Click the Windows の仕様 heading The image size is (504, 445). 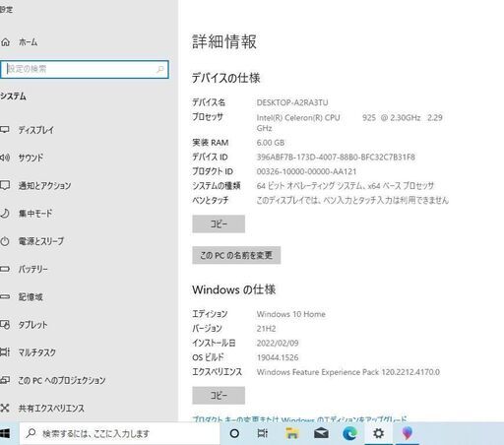click(233, 289)
